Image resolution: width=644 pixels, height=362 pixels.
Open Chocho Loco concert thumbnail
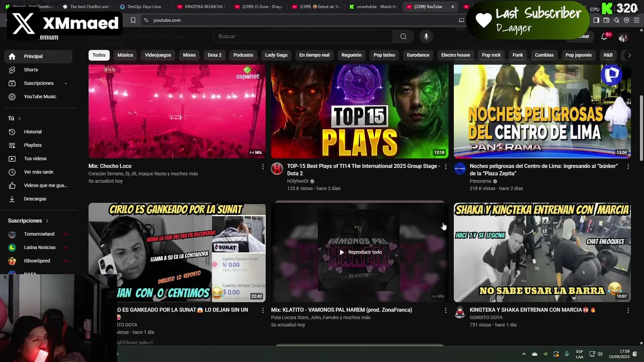(177, 111)
